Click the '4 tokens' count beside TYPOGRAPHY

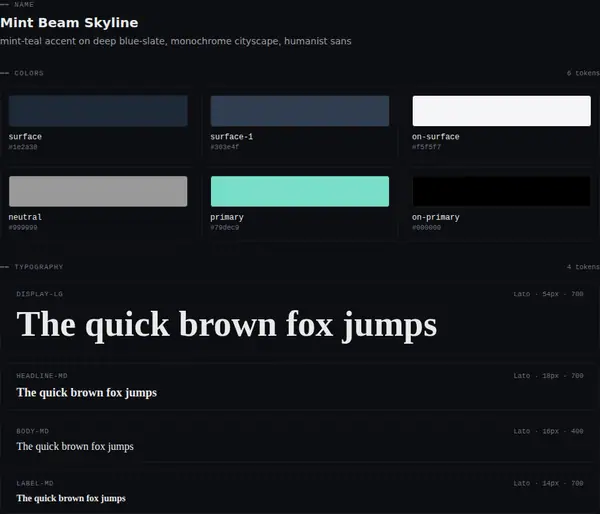583,267
